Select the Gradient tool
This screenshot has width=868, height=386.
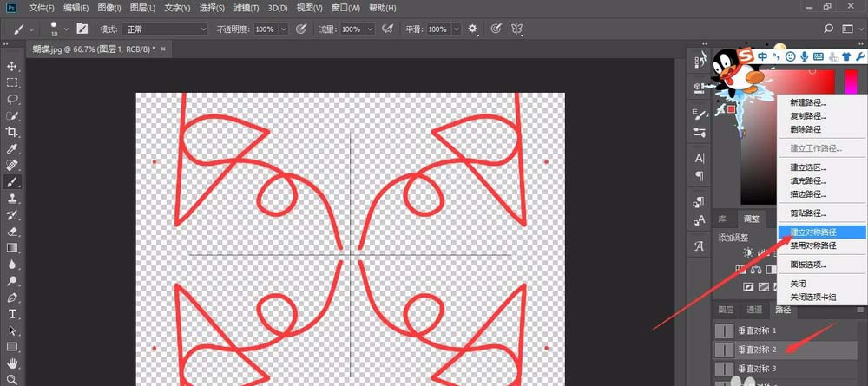(x=11, y=248)
